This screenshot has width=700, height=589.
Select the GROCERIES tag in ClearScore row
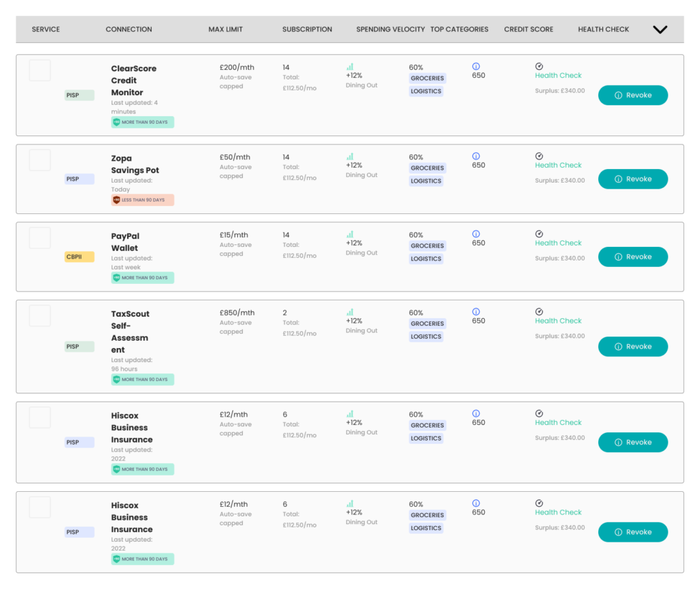pos(427,78)
